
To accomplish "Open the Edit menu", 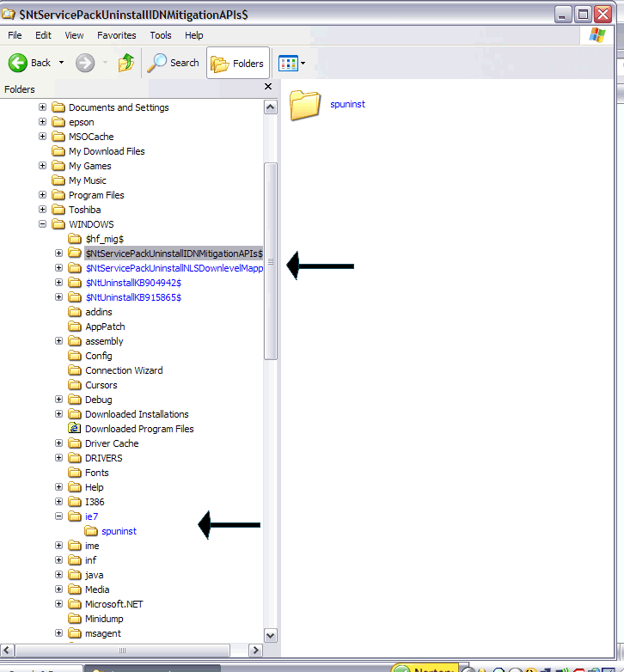I will click(43, 35).
